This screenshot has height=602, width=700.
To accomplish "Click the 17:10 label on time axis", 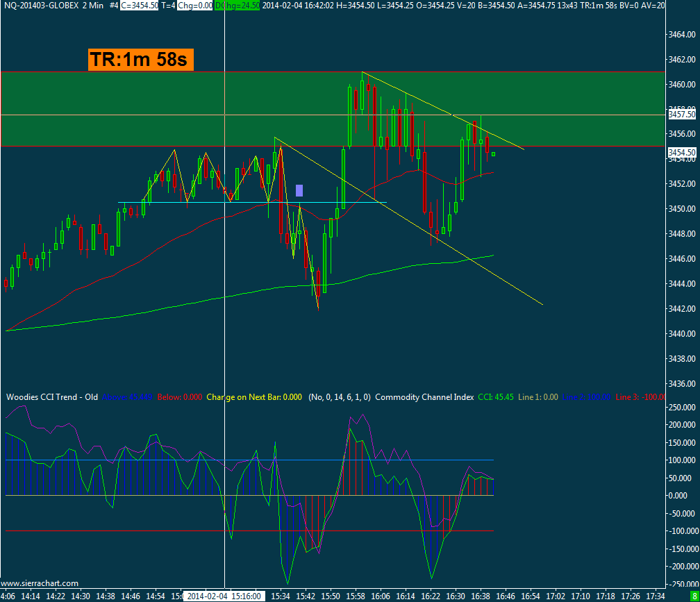I will click(581, 596).
